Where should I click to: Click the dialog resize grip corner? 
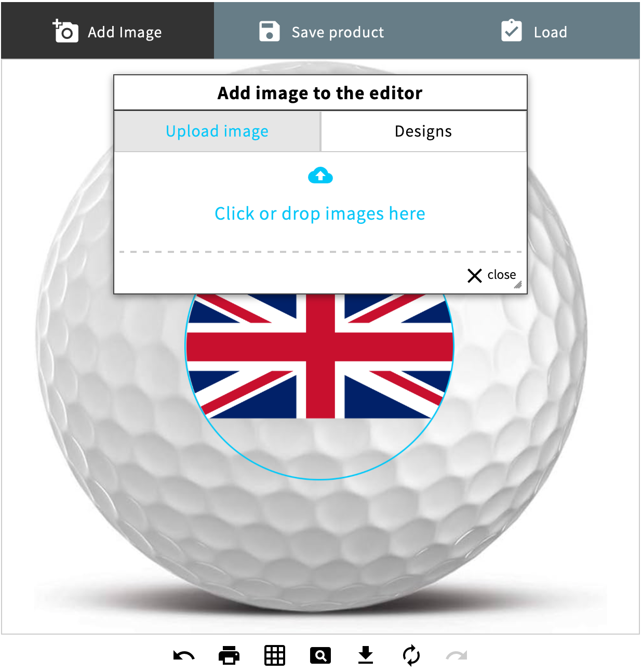[518, 285]
